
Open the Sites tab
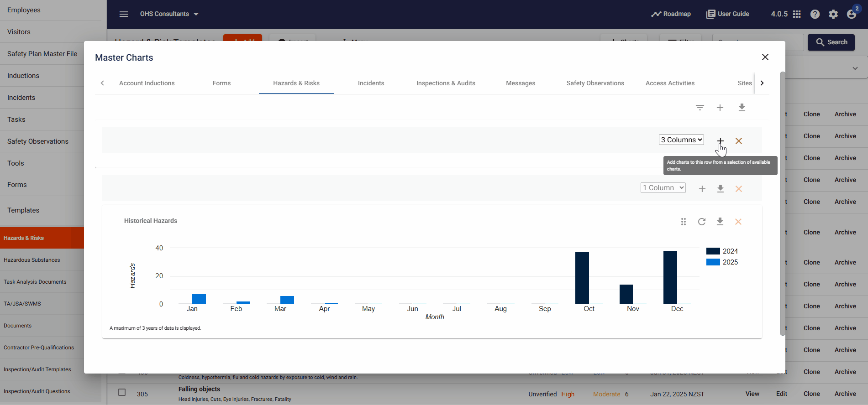tap(744, 83)
